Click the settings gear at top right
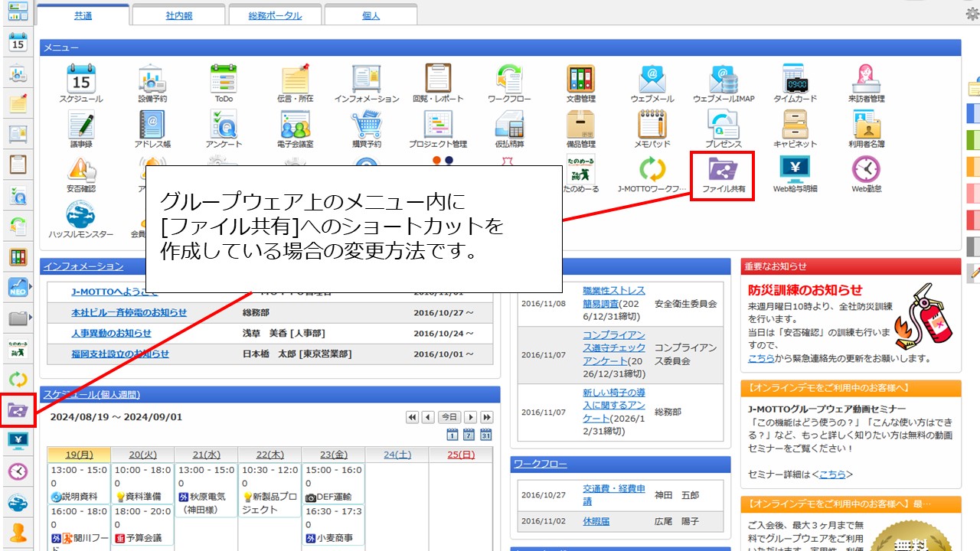The height and width of the screenshot is (551, 980). point(972,13)
